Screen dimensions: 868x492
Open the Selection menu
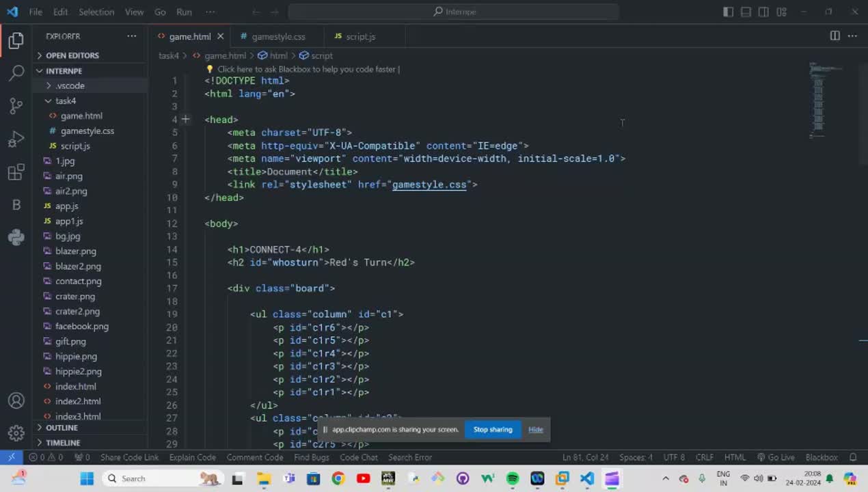click(96, 12)
